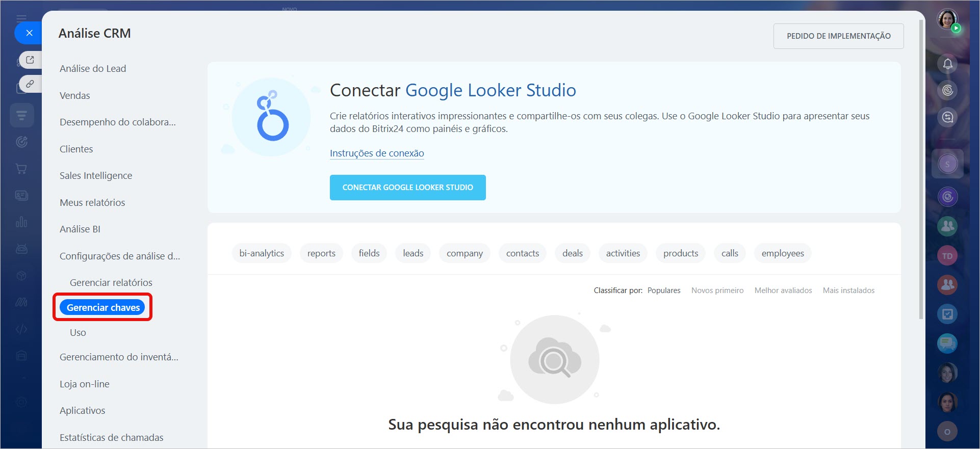Image resolution: width=980 pixels, height=449 pixels.
Task: Open the tasks checkmark icon in right bar
Action: (x=947, y=314)
